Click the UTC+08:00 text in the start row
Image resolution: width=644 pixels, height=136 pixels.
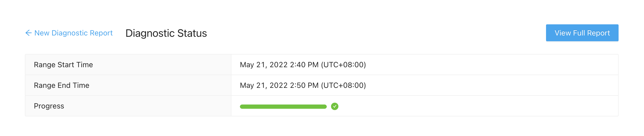click(343, 65)
